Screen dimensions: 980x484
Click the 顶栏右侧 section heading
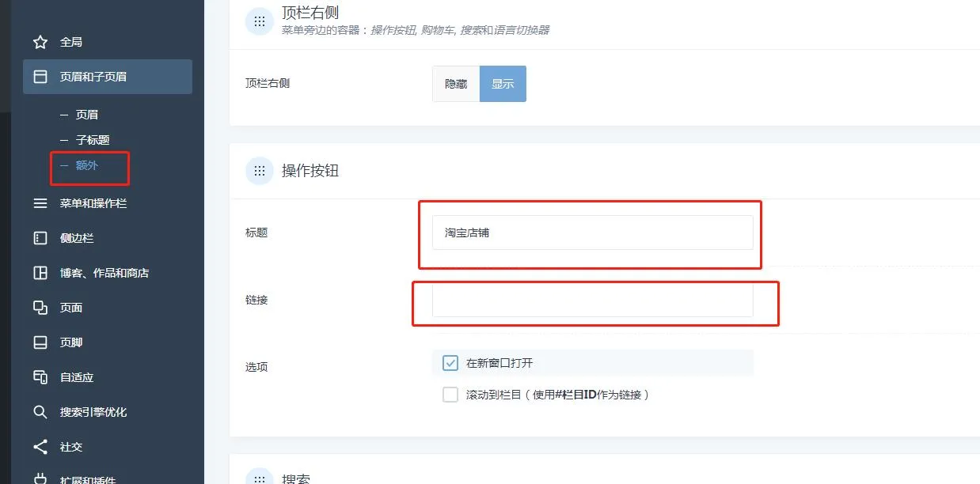click(x=310, y=12)
